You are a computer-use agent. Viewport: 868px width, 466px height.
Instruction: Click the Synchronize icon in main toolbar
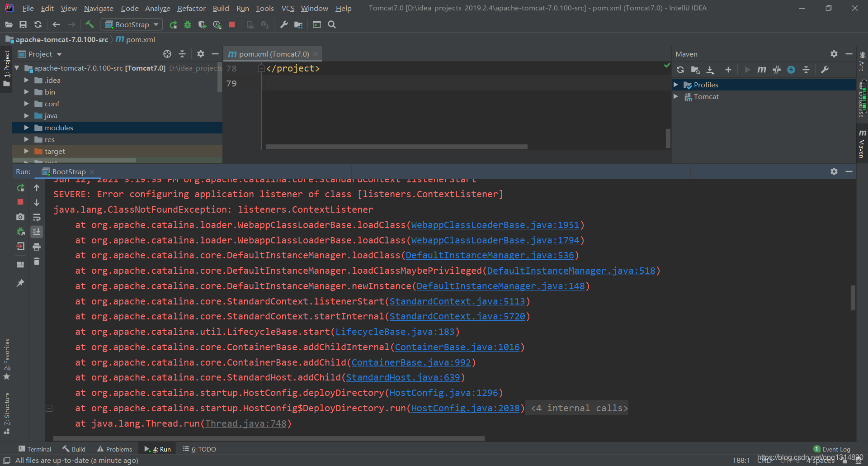(x=38, y=24)
